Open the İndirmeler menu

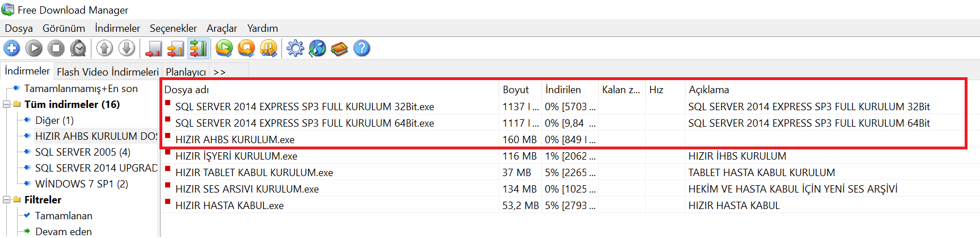[x=117, y=28]
